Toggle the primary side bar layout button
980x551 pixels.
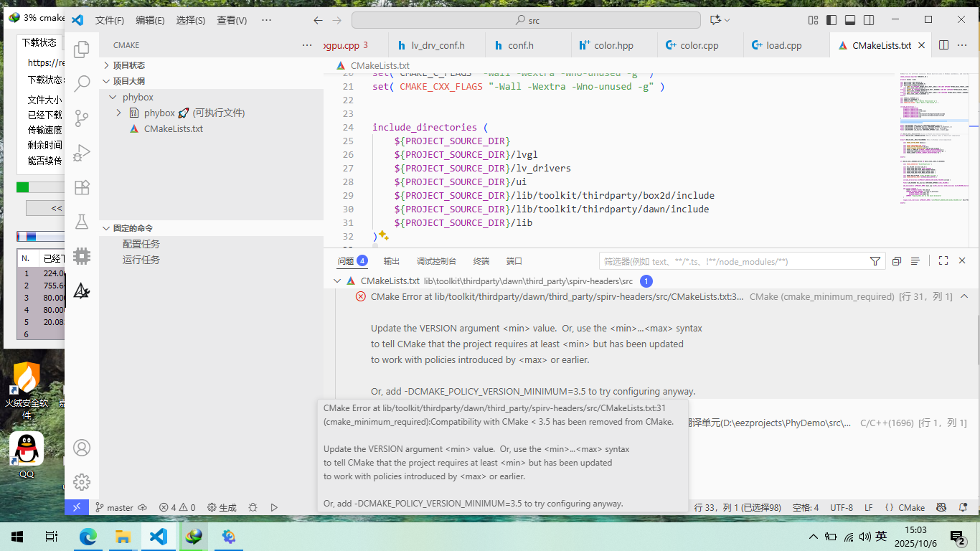(831, 20)
